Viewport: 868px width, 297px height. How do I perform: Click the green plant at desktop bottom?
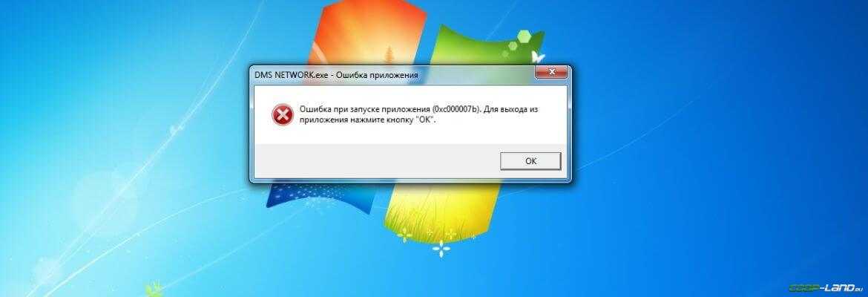tap(154, 290)
